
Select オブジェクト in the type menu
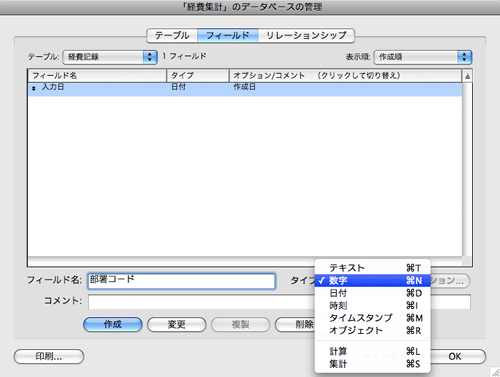tap(373, 330)
